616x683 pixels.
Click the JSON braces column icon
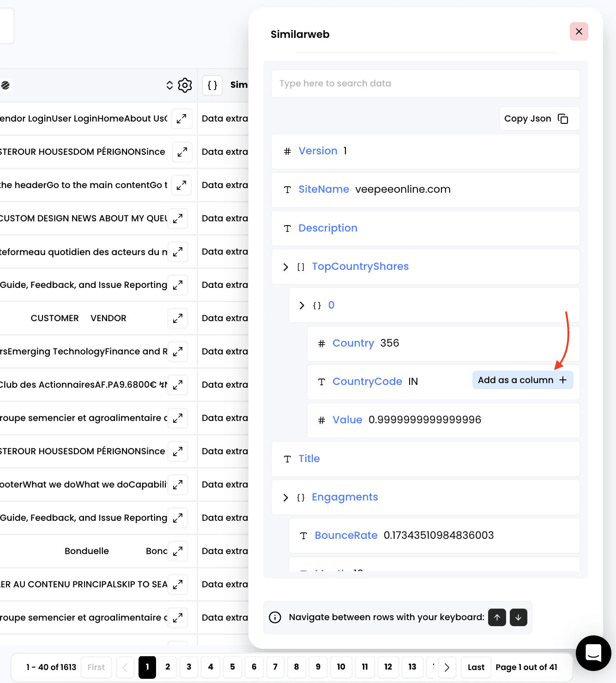[x=212, y=85]
